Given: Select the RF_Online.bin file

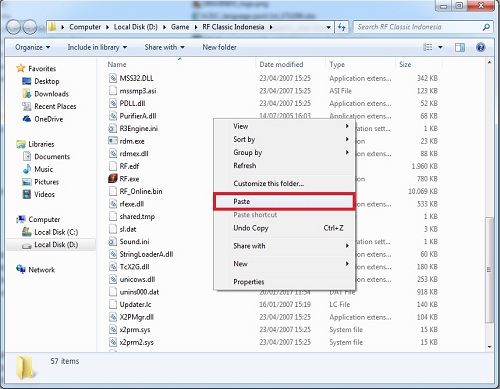Looking at the screenshot, I should [141, 191].
